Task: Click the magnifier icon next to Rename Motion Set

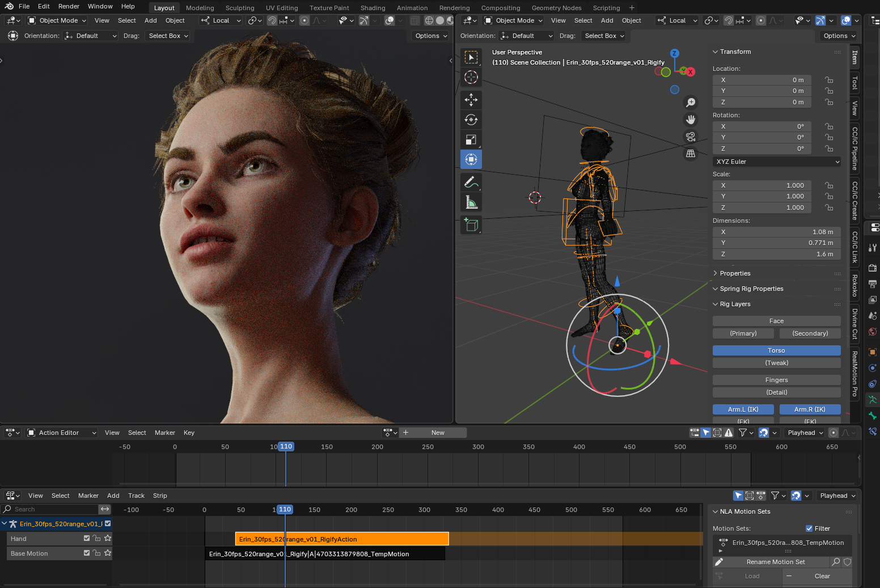Action: point(836,562)
